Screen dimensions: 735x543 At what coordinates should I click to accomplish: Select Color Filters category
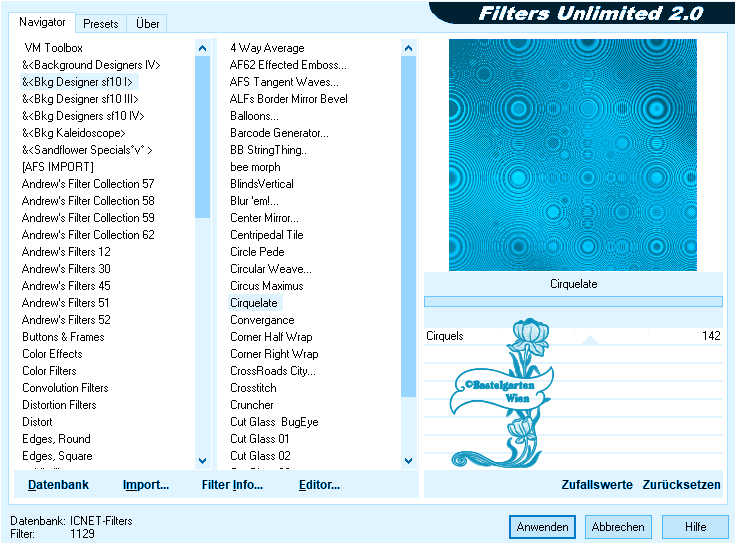point(49,370)
